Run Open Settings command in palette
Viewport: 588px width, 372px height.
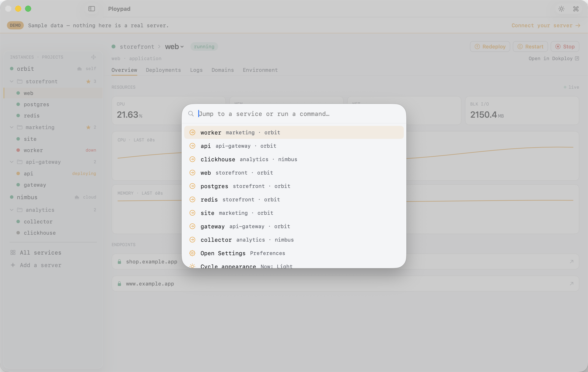(x=294, y=253)
